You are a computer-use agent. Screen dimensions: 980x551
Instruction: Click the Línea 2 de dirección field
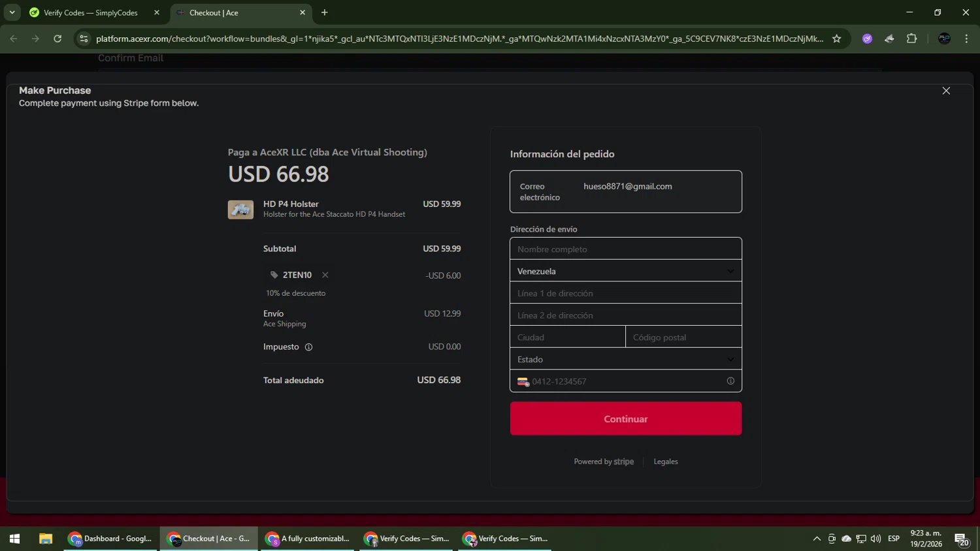(626, 315)
